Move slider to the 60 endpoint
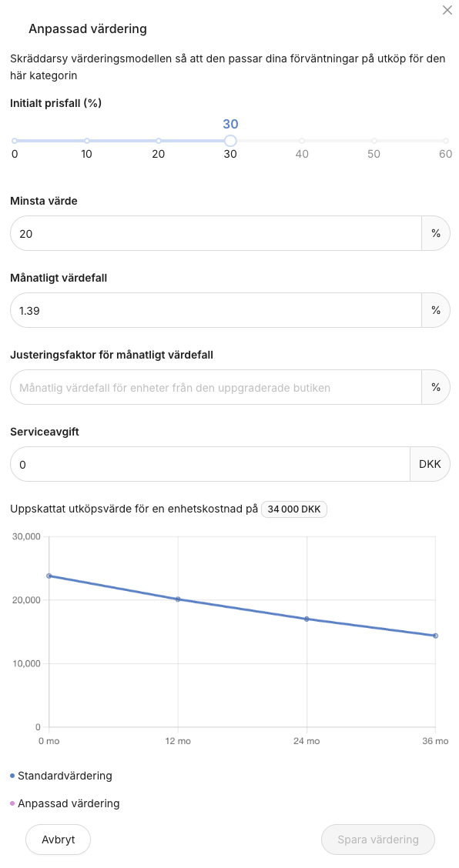459x868 pixels. tap(446, 141)
